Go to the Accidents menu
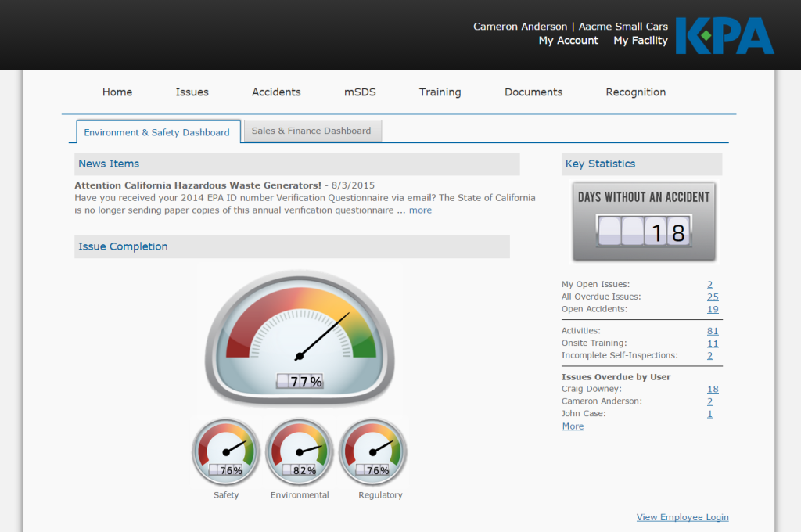 coord(276,92)
